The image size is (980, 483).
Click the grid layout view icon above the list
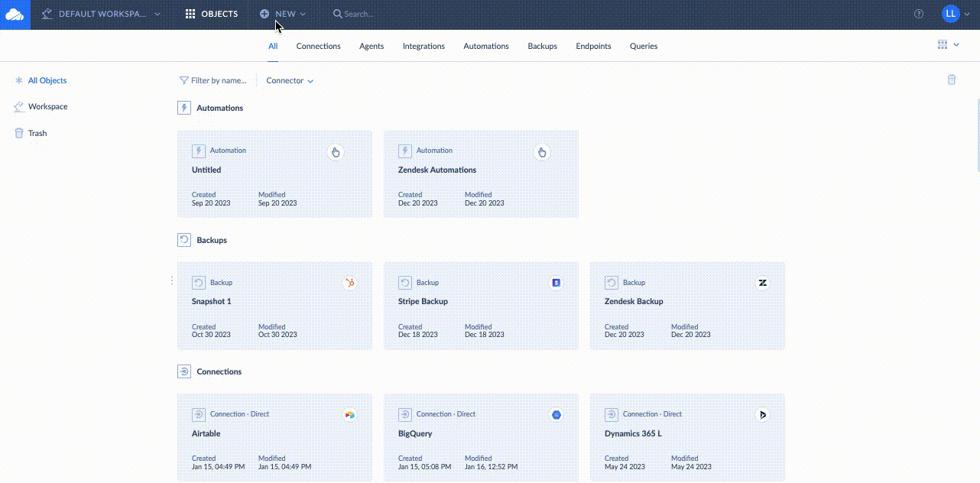point(942,44)
